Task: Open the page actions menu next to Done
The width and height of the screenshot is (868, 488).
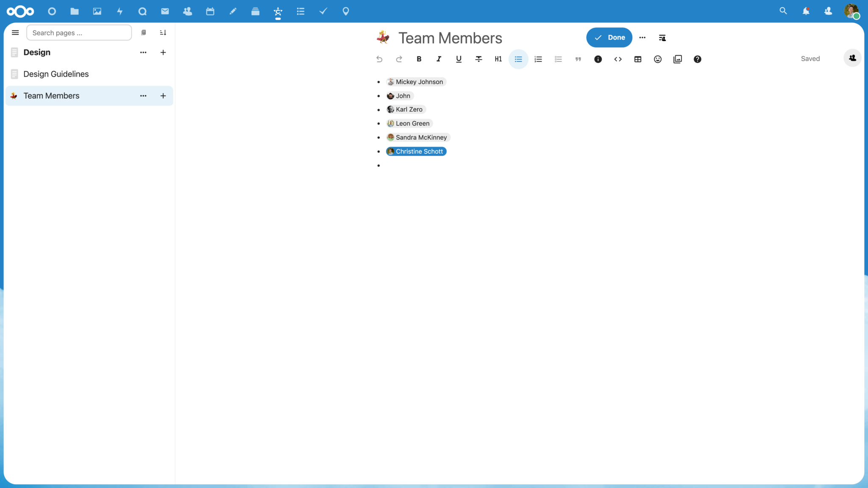Action: point(642,37)
